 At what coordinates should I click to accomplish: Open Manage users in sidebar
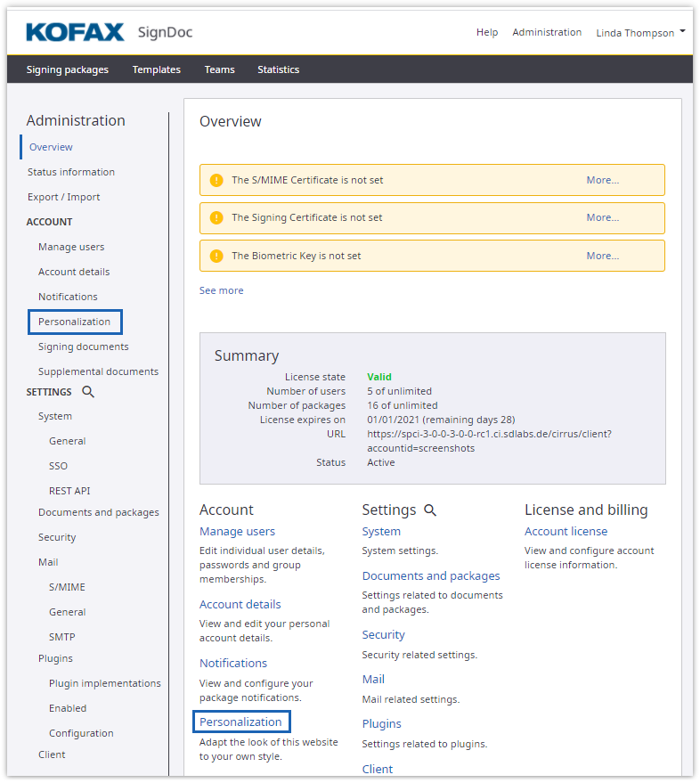point(71,247)
